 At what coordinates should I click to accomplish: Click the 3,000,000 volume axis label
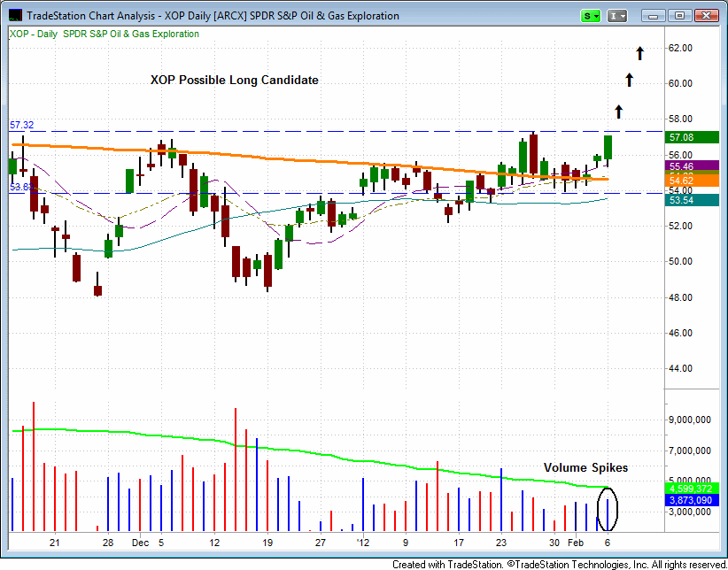(x=689, y=512)
